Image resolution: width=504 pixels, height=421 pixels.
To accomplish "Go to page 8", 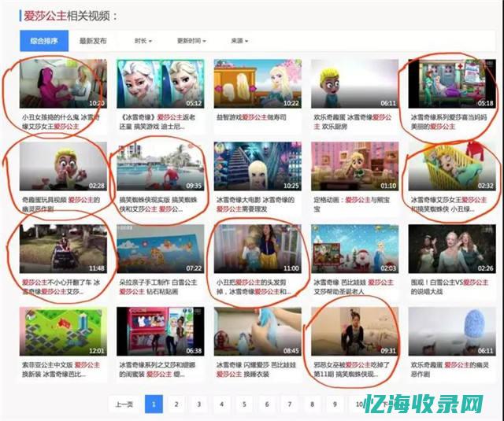I will click(312, 404).
